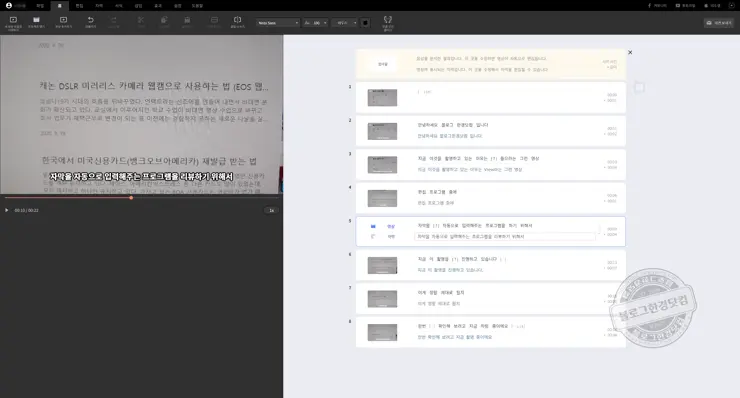Click the clapperboard icon in toolbar
Image resolution: width=740 pixels, height=398 pixels.
pyautogui.click(x=36, y=20)
